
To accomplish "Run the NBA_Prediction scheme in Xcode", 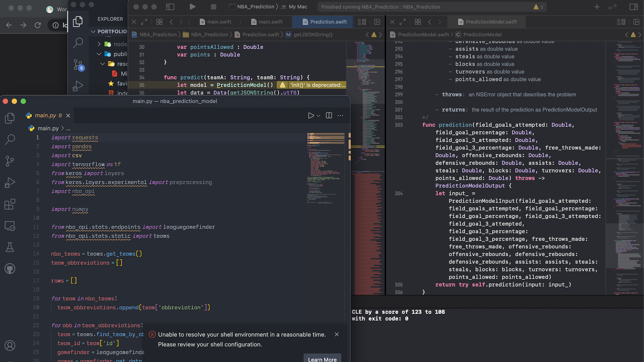I will point(193,7).
